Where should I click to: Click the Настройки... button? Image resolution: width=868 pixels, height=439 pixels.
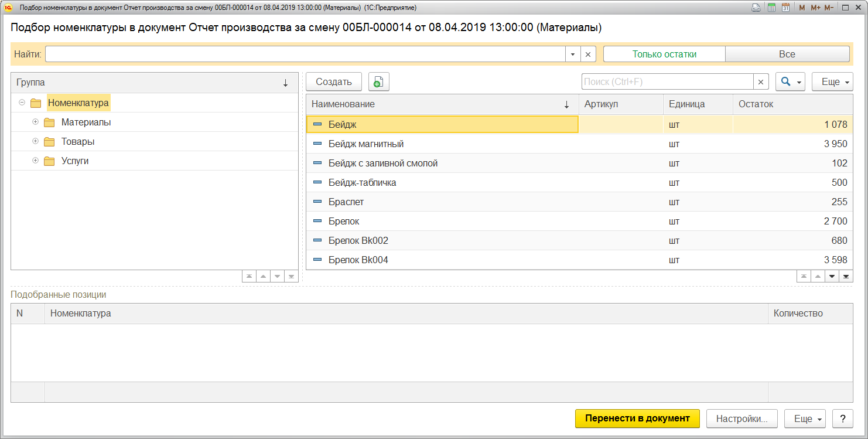click(x=741, y=418)
